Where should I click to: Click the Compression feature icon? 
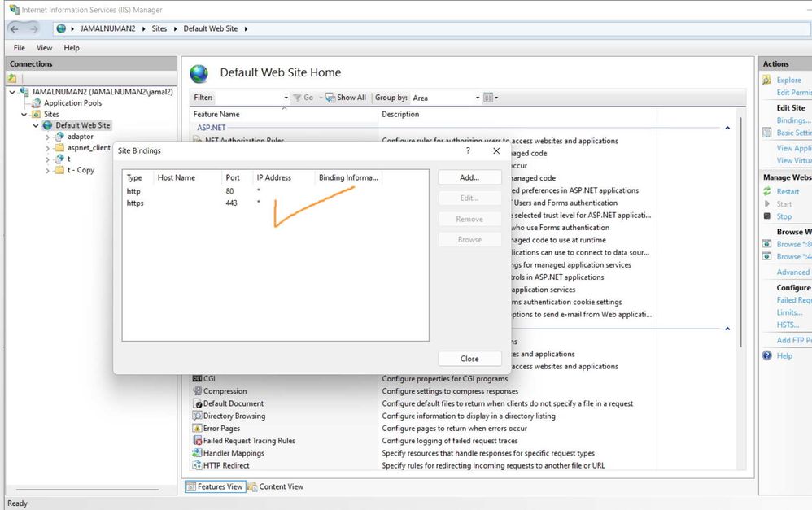pyautogui.click(x=197, y=391)
